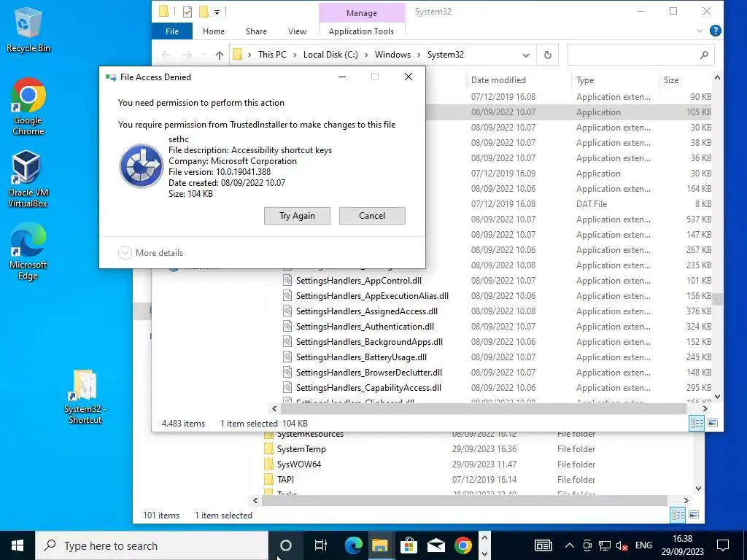This screenshot has height=560, width=747.
Task: Click Cancel in access denied dialog
Action: click(x=372, y=216)
